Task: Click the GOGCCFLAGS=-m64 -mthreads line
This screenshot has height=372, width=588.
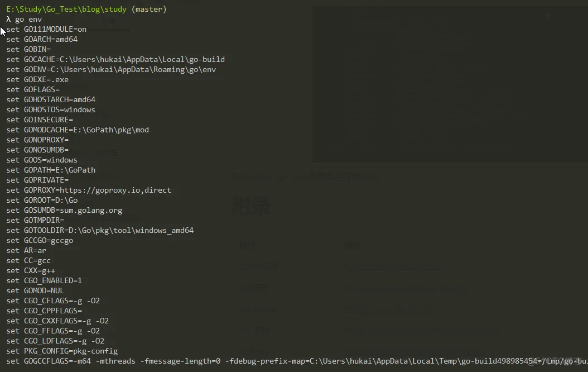Action: point(297,361)
